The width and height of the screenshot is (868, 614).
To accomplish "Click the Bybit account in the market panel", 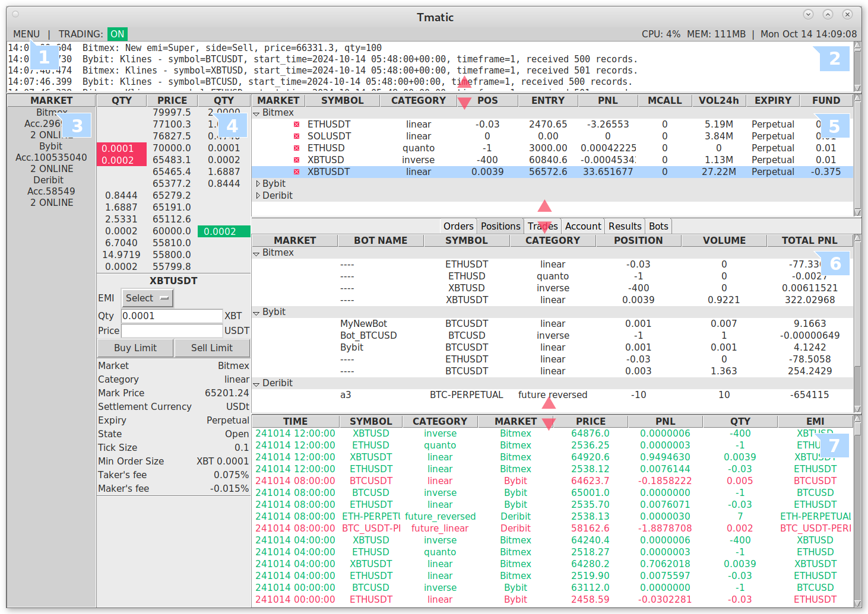I will tap(51, 157).
